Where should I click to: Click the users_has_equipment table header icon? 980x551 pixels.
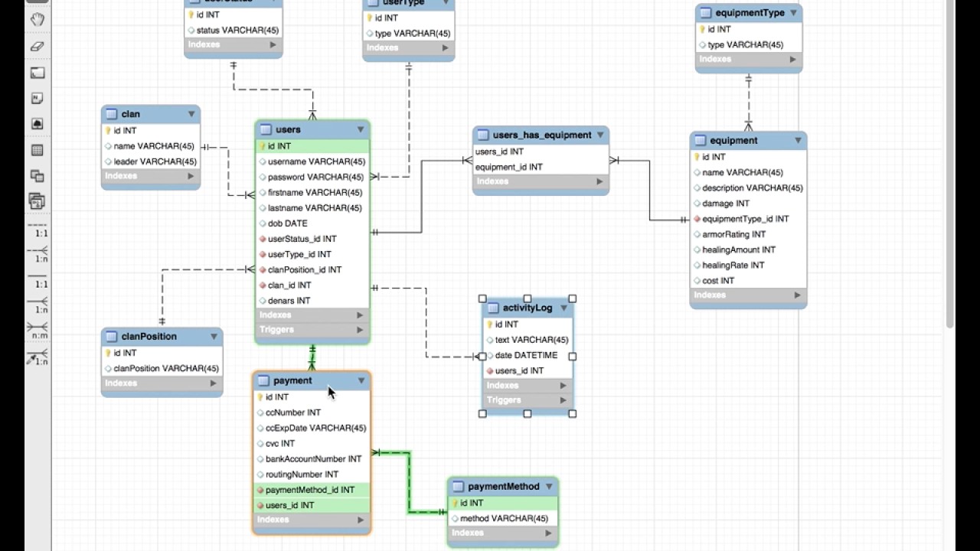click(482, 135)
